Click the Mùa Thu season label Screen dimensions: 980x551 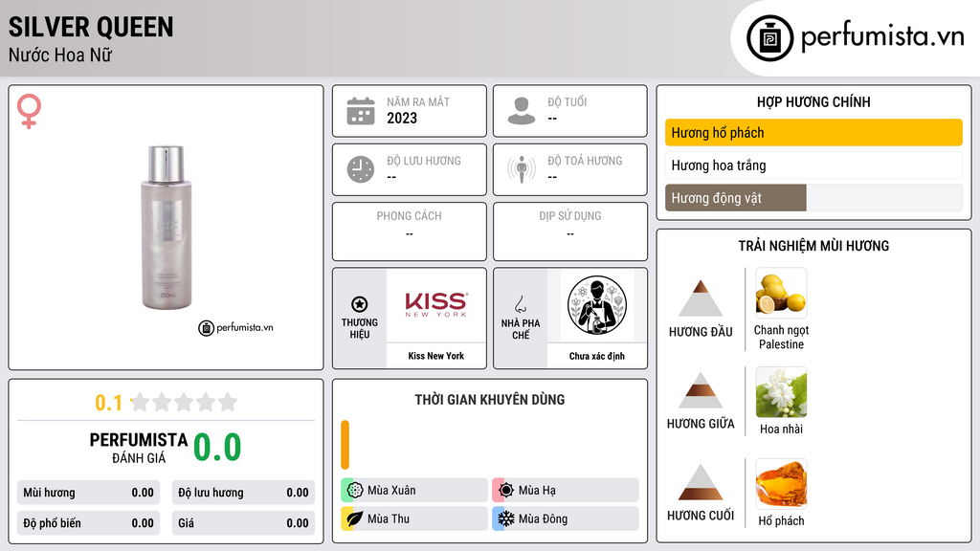[389, 518]
